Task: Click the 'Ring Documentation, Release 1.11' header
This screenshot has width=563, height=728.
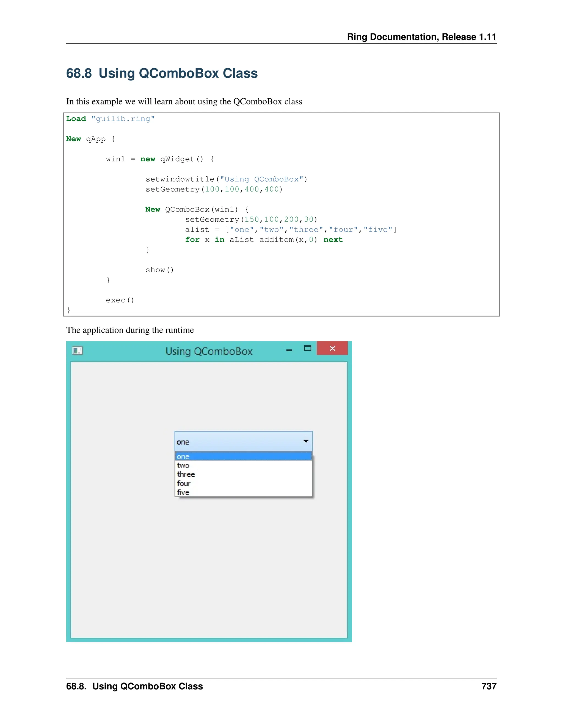Action: click(421, 37)
